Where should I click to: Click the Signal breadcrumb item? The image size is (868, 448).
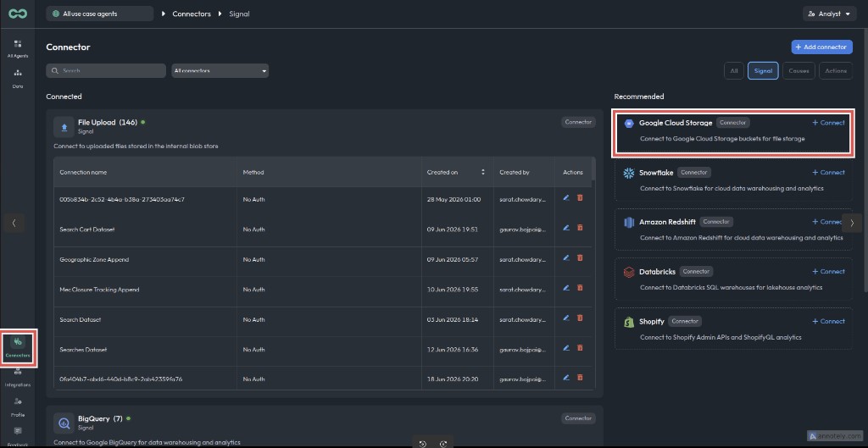[239, 14]
